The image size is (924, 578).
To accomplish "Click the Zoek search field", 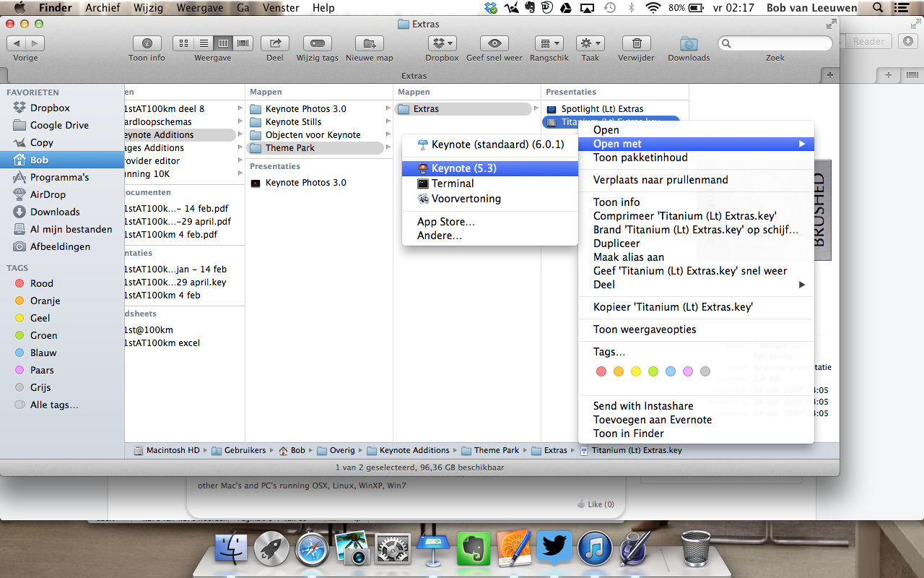I will pos(775,43).
